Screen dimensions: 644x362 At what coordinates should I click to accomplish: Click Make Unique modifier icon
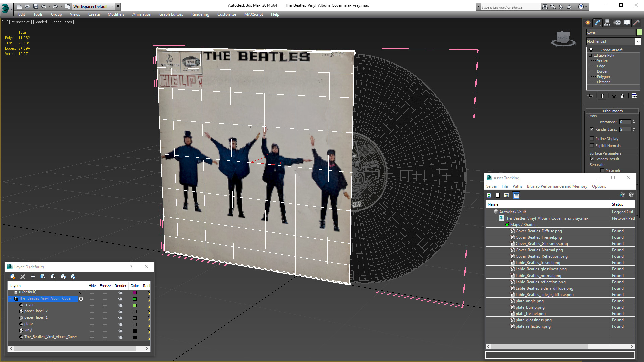(x=614, y=96)
